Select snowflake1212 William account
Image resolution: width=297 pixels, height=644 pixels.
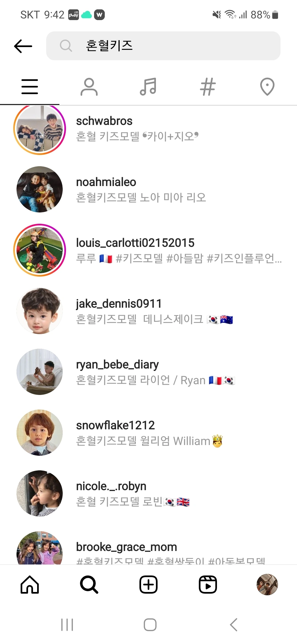[x=148, y=433]
